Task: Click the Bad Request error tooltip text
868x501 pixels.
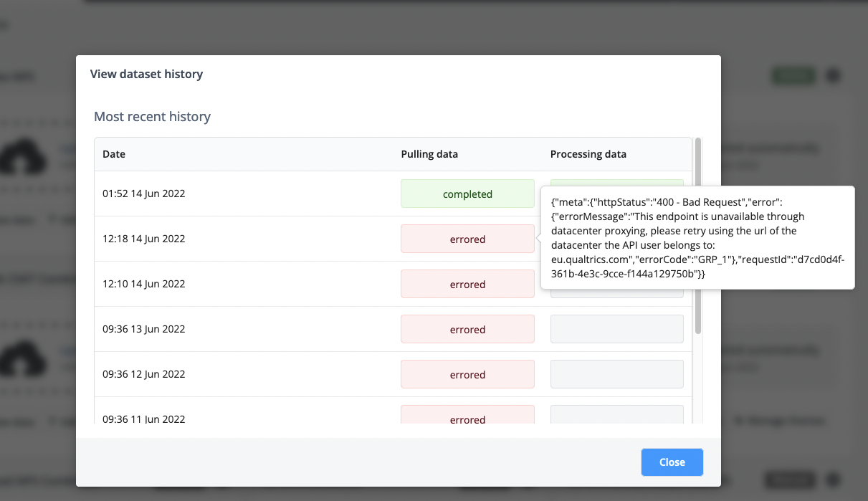Action: (x=697, y=238)
